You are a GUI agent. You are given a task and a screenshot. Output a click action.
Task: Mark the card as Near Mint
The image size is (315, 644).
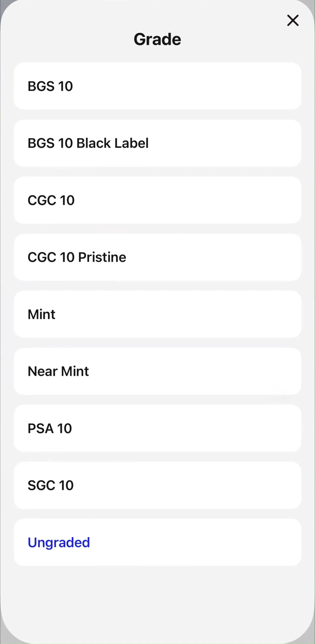coord(157,371)
